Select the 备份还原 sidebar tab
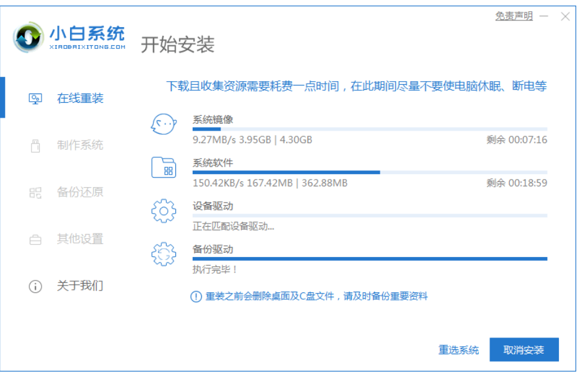Viewport: 588px width, 379px height. [x=80, y=193]
